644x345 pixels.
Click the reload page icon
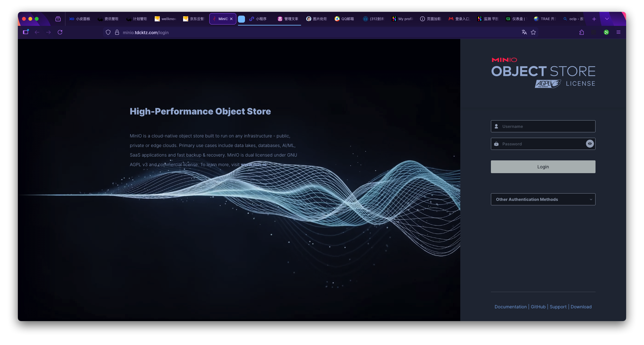60,32
